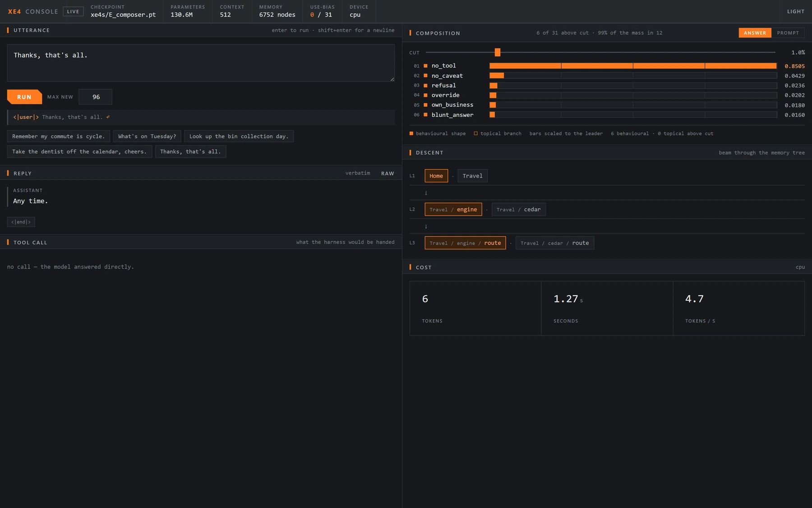This screenshot has height=508, width=812.
Task: Choose 'Look up the bin collection day.' preset
Action: pyautogui.click(x=239, y=136)
